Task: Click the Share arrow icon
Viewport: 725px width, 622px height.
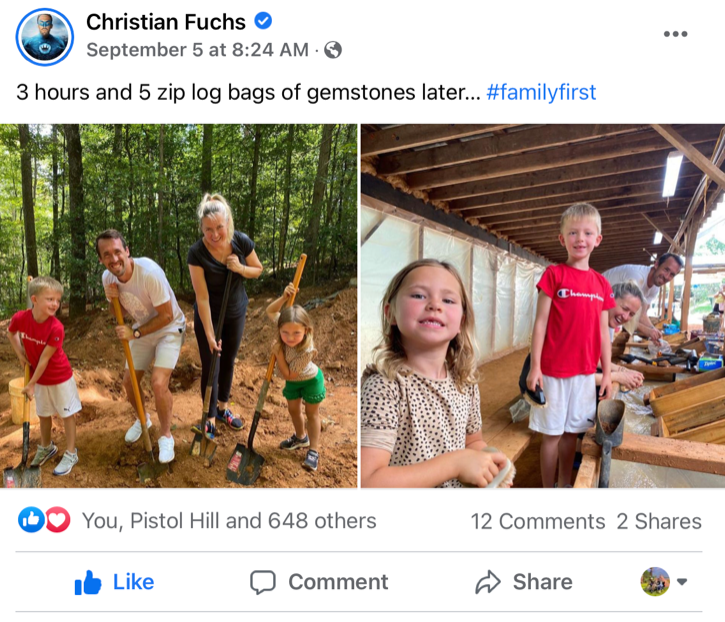Action: 488,582
